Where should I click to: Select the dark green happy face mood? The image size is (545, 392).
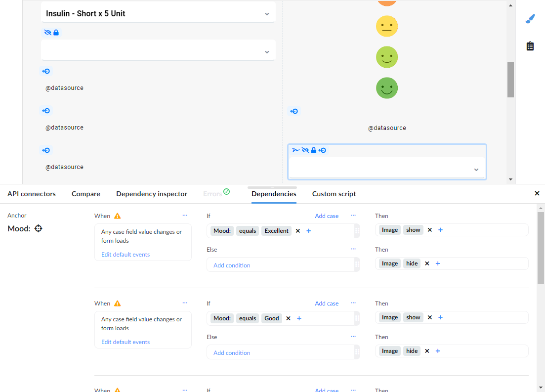tap(387, 88)
